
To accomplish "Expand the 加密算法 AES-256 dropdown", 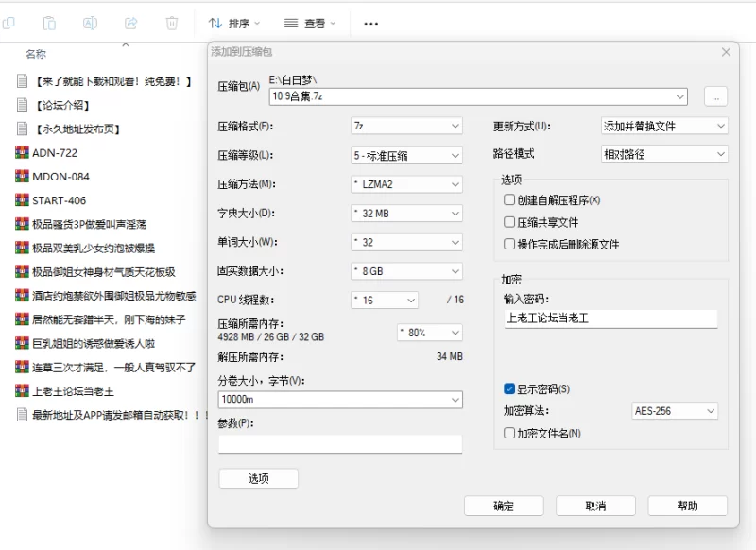I will (675, 411).
